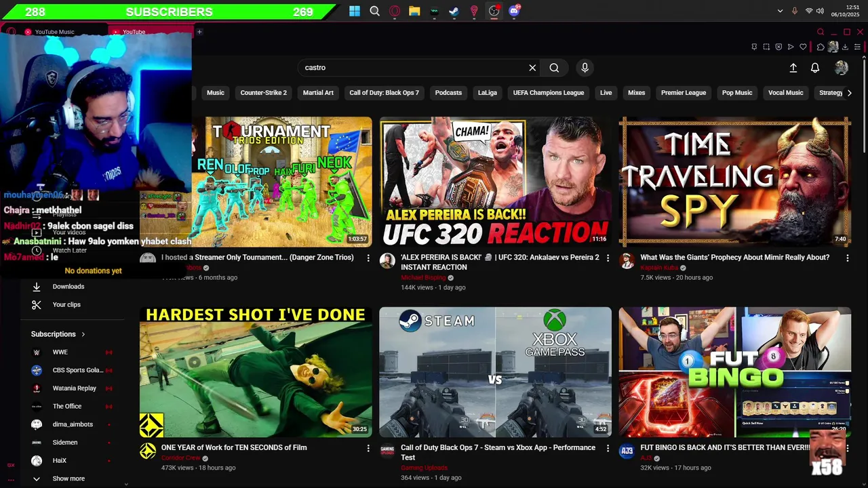
Task: Open Kaptain Kuba channel name link
Action: 659,268
